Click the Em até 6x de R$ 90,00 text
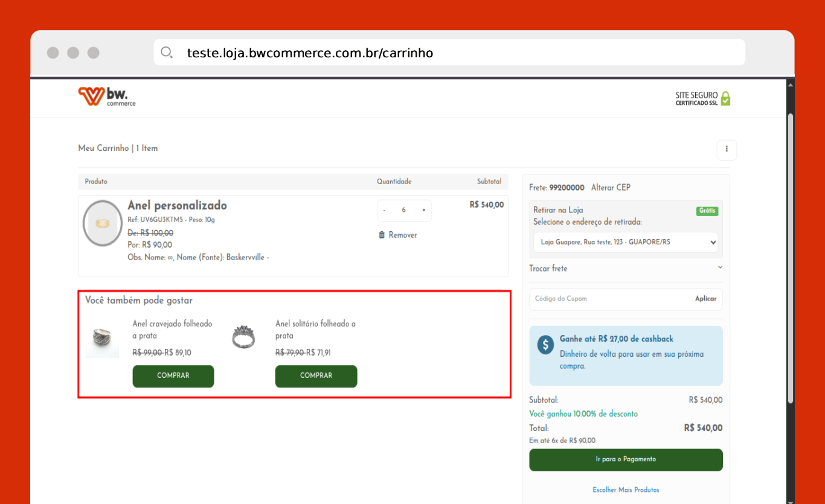The height and width of the screenshot is (504, 825). (x=562, y=441)
